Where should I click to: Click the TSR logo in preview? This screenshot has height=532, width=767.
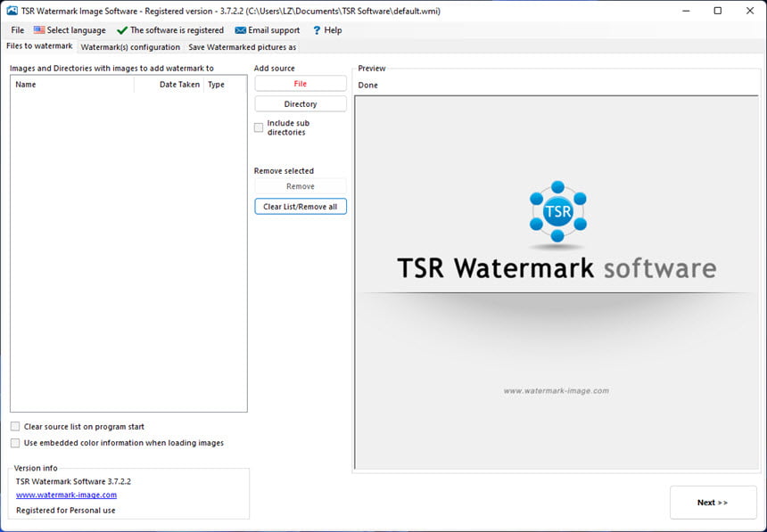tap(557, 211)
